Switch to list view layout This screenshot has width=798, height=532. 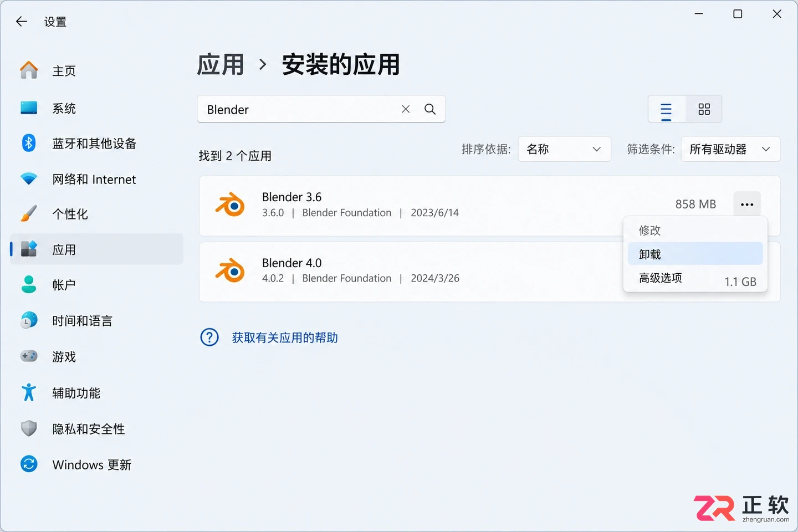(666, 110)
